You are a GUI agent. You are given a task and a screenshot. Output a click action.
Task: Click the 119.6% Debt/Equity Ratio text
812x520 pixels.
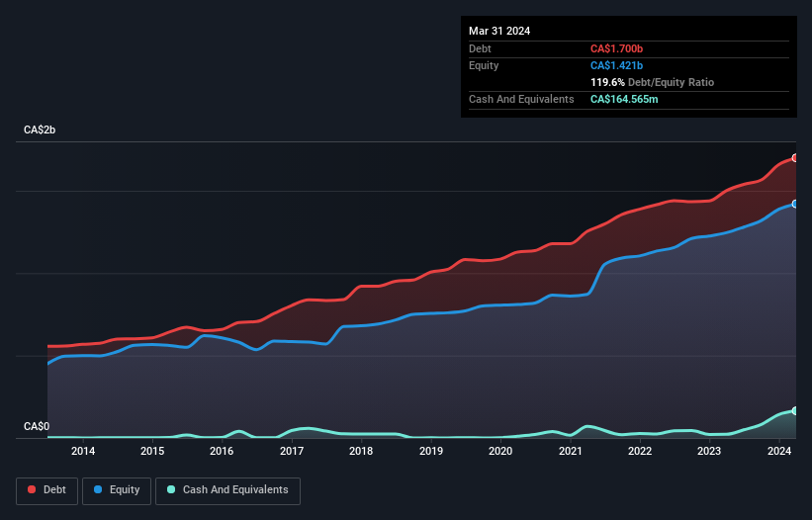pyautogui.click(x=652, y=82)
